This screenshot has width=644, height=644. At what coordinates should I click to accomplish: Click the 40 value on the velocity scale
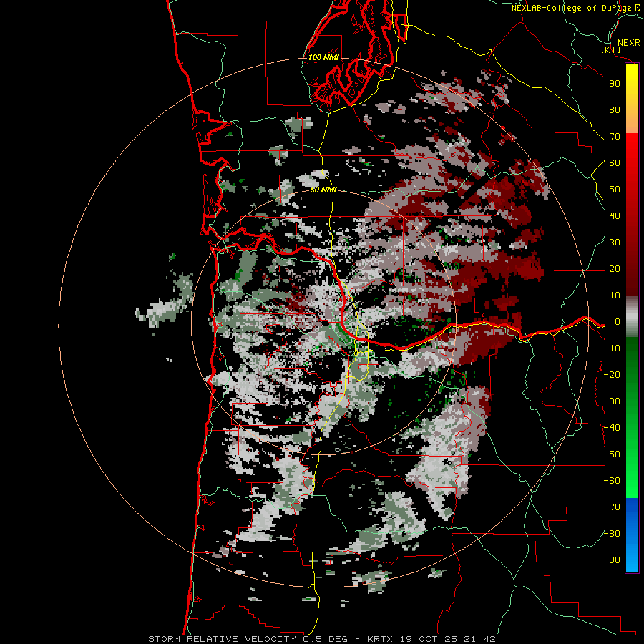[x=615, y=216]
